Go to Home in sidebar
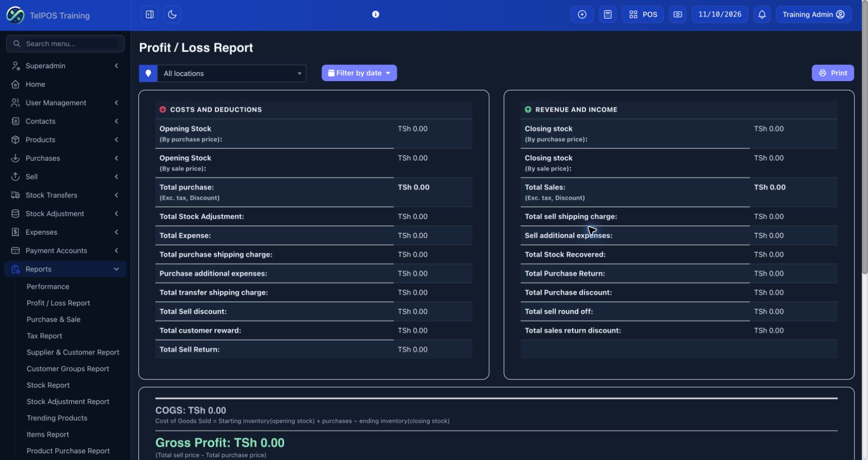Image resolution: width=868 pixels, height=460 pixels. (66, 84)
